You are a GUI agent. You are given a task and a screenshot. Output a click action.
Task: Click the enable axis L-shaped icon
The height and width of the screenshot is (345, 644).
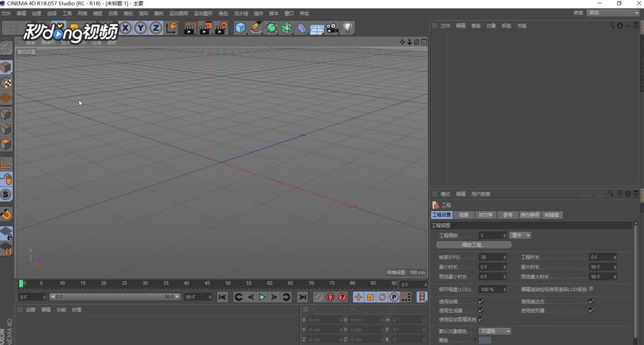(x=6, y=163)
